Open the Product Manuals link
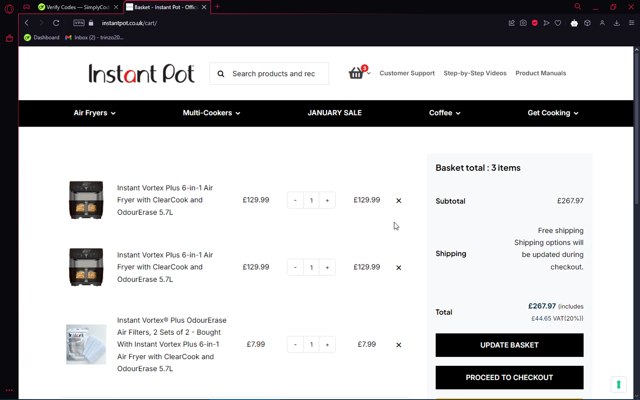This screenshot has width=640, height=400. coord(541,73)
